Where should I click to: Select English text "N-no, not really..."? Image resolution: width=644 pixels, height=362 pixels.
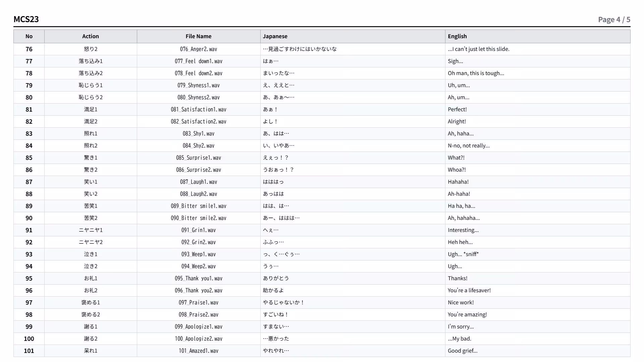469,146
